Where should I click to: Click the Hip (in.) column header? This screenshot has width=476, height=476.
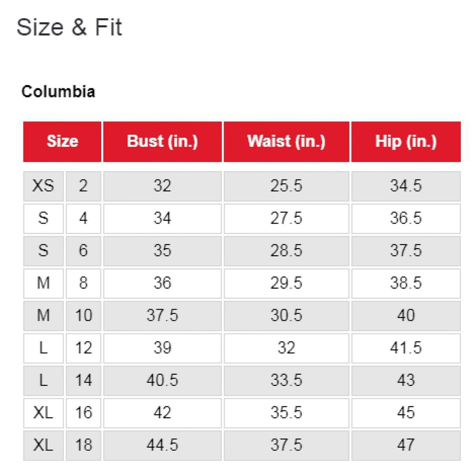406,141
